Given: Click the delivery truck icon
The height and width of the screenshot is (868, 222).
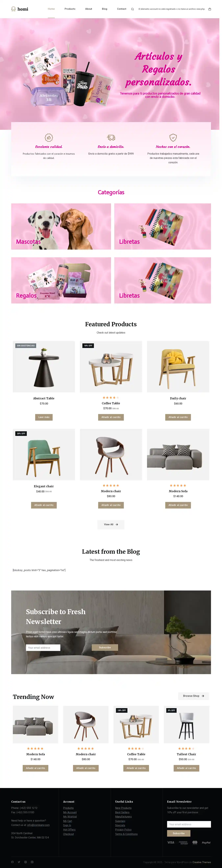Looking at the screenshot, I should [x=111, y=138].
